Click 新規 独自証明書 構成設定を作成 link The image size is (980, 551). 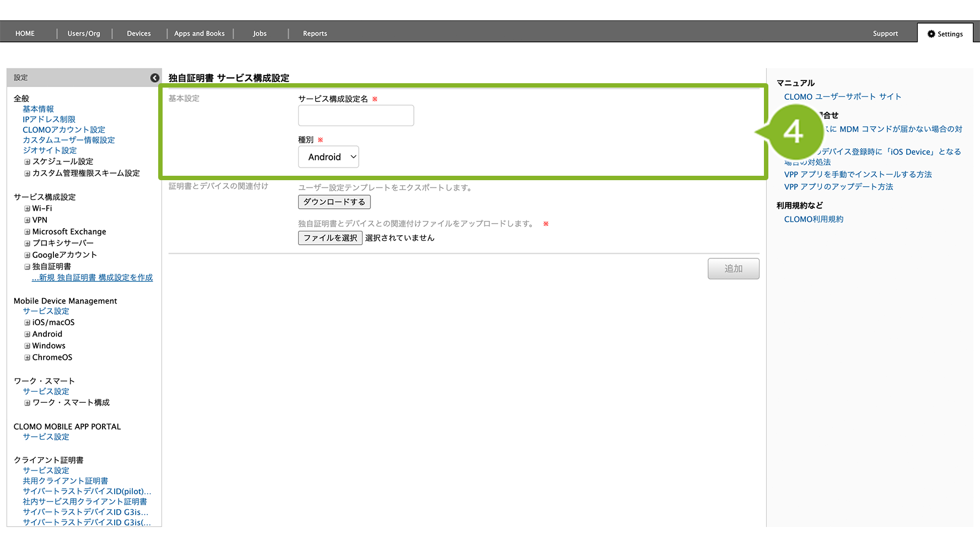point(93,278)
